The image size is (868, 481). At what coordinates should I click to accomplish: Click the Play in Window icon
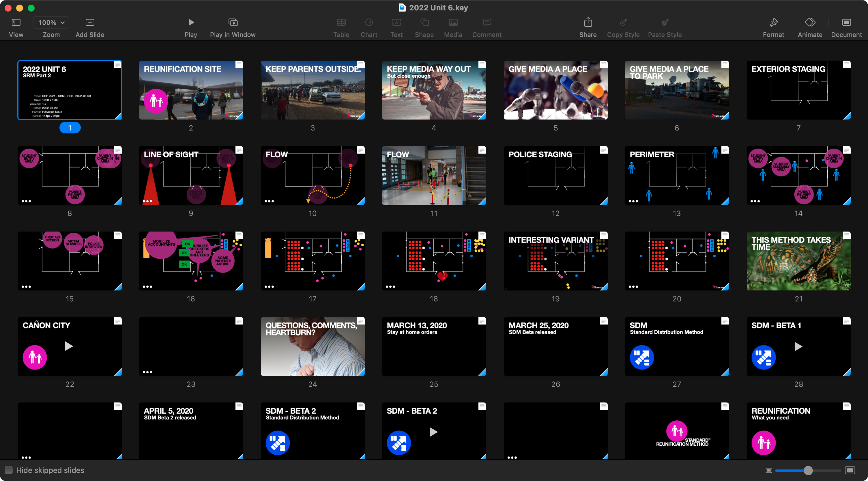pos(233,22)
